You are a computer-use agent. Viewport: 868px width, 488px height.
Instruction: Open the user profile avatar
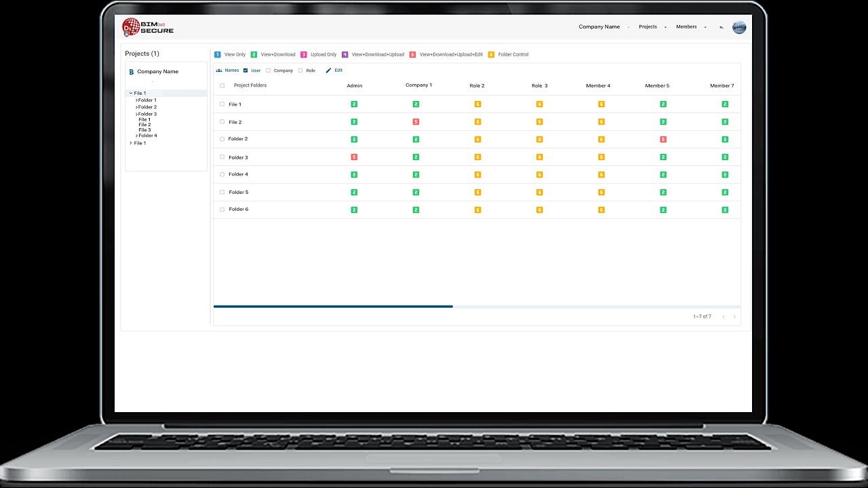(x=739, y=27)
